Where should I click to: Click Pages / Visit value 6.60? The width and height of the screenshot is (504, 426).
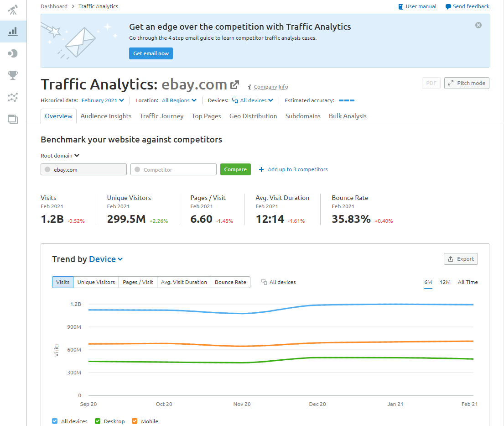pyautogui.click(x=201, y=219)
